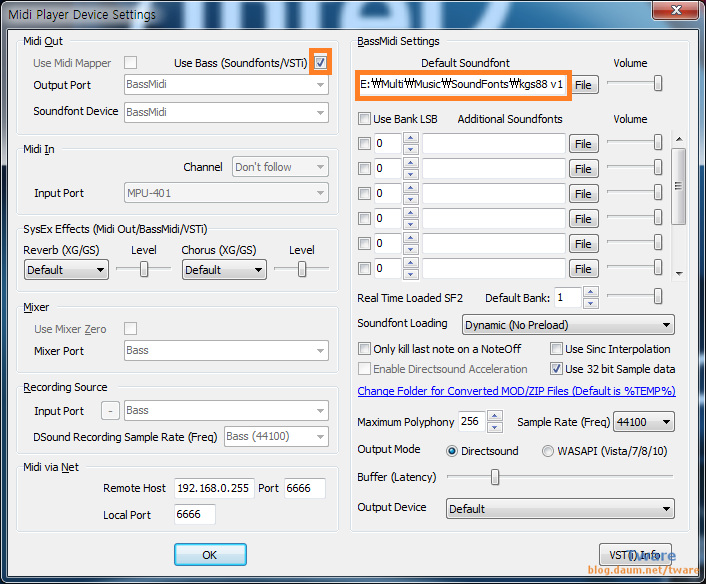Toggle Use Midi Mapper checkbox

pyautogui.click(x=131, y=63)
